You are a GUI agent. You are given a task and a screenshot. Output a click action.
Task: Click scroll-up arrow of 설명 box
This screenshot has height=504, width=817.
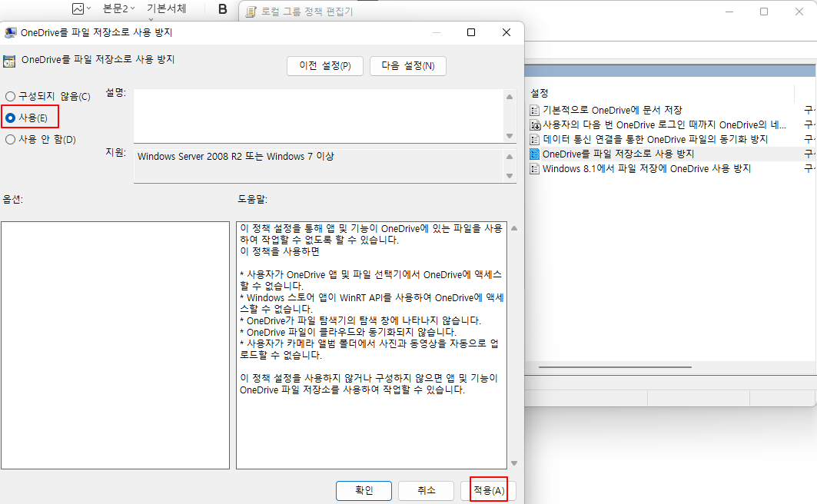(510, 97)
